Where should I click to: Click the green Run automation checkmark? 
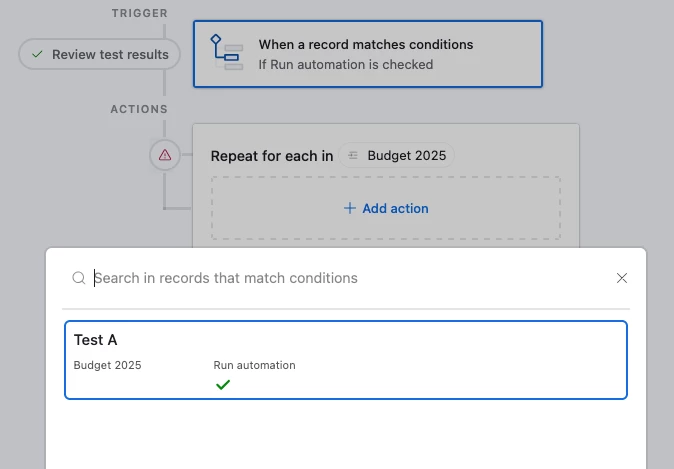[x=223, y=384]
